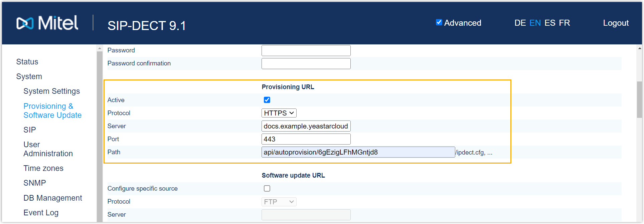
Task: Click the sidebar scroll up arrow
Action: (x=100, y=49)
